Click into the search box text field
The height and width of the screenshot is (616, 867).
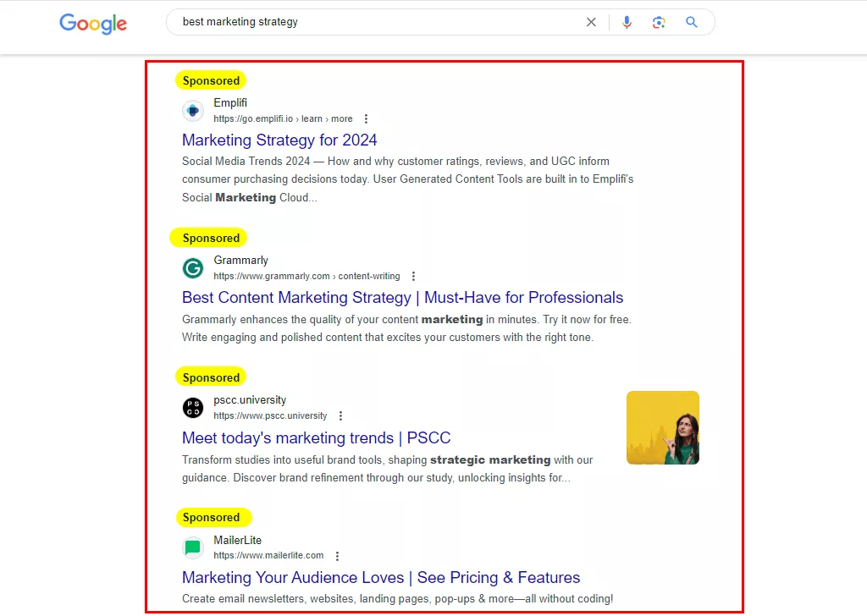[382, 22]
